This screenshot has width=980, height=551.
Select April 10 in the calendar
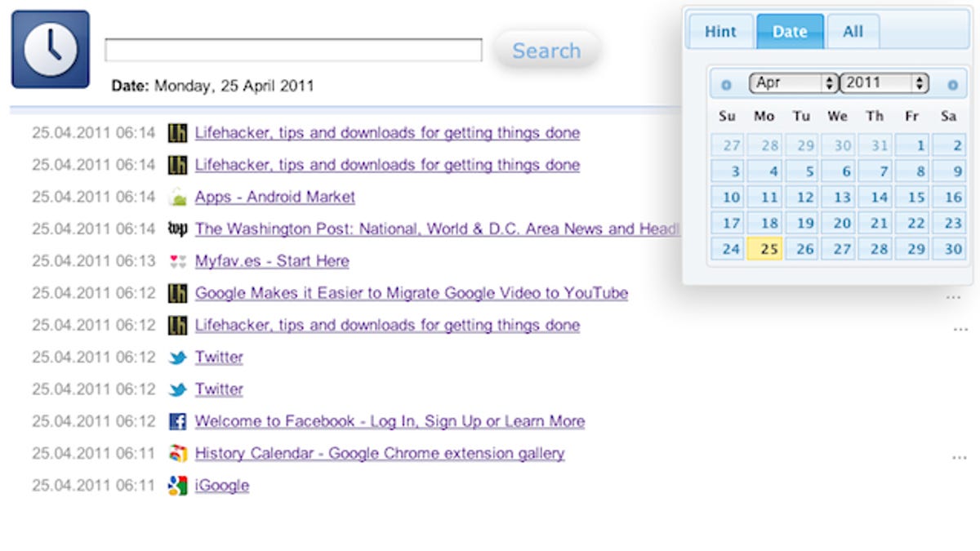[x=728, y=197]
